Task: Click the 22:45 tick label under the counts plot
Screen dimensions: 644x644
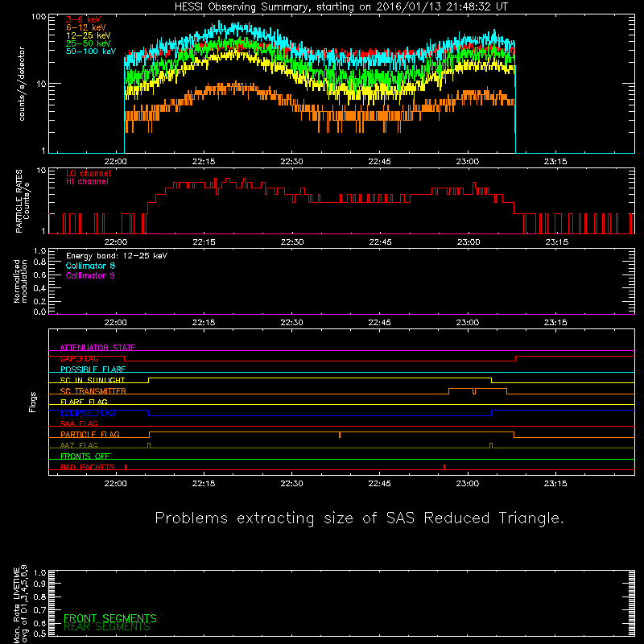Action: pyautogui.click(x=379, y=162)
